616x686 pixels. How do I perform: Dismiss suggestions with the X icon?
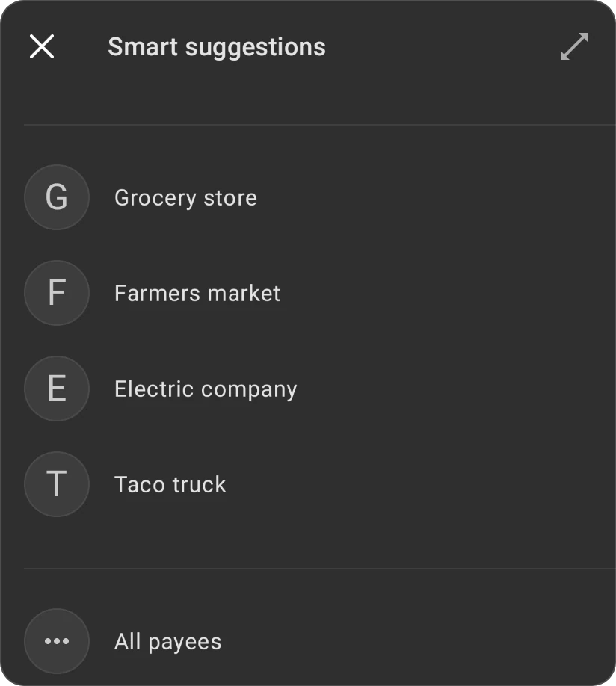[x=42, y=46]
